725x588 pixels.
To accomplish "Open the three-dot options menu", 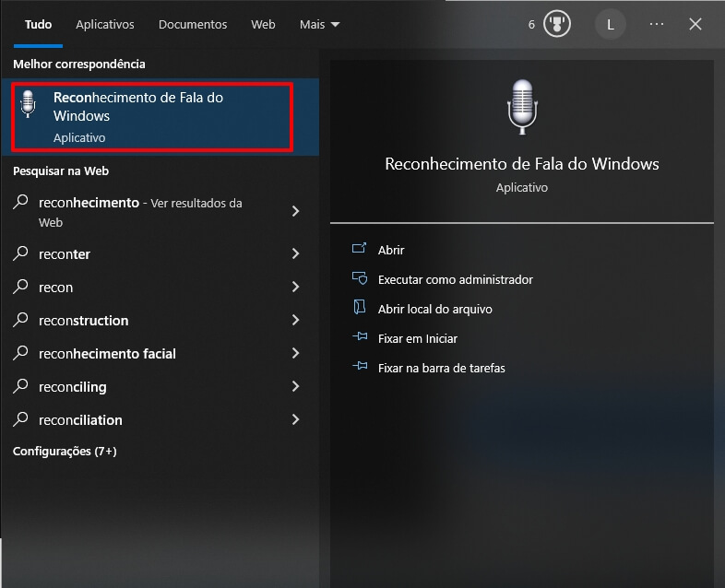I will pos(657,24).
